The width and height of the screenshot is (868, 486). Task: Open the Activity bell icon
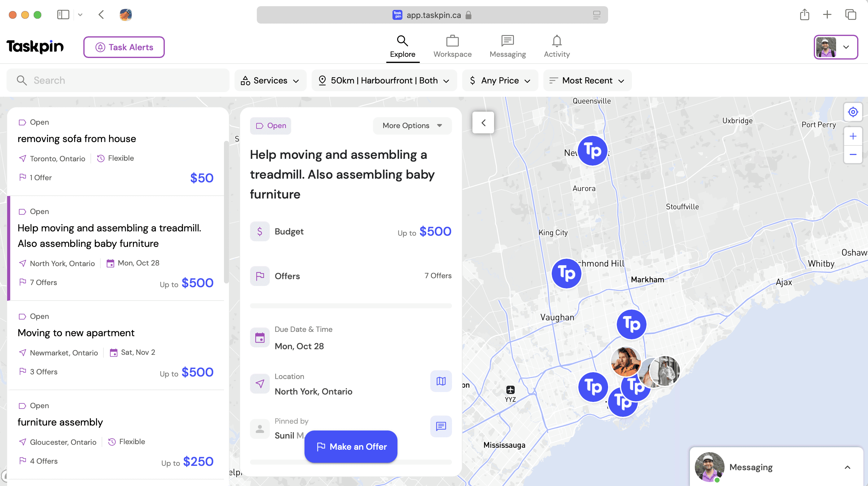point(556,47)
